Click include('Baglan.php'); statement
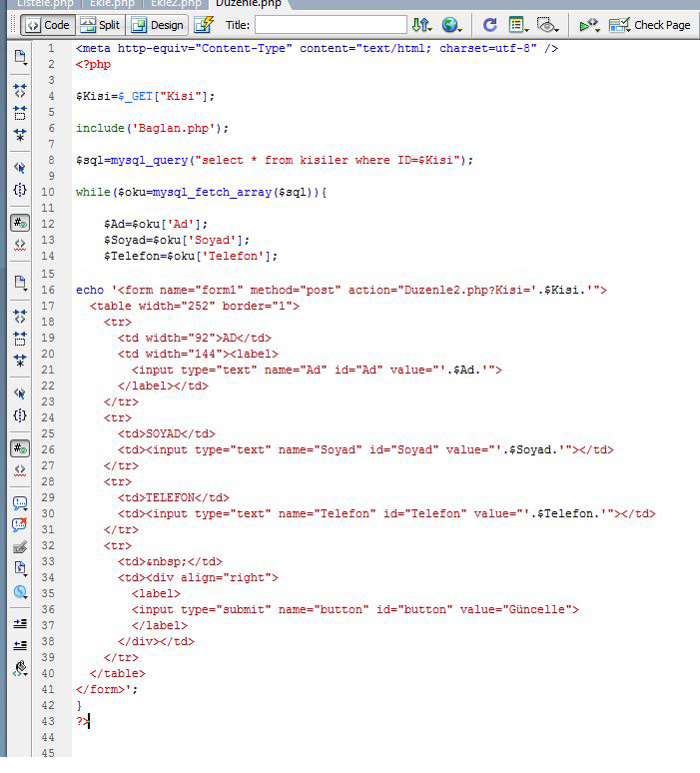The image size is (700, 773). (153, 128)
